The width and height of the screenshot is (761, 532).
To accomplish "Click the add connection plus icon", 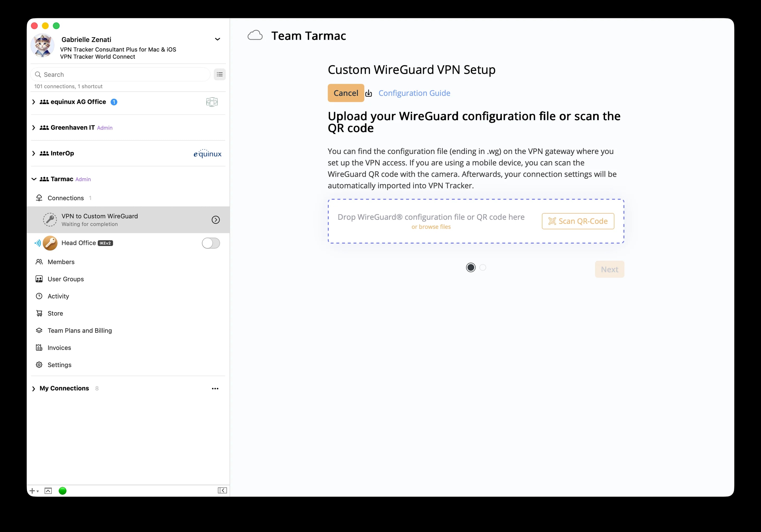I will [x=34, y=491].
